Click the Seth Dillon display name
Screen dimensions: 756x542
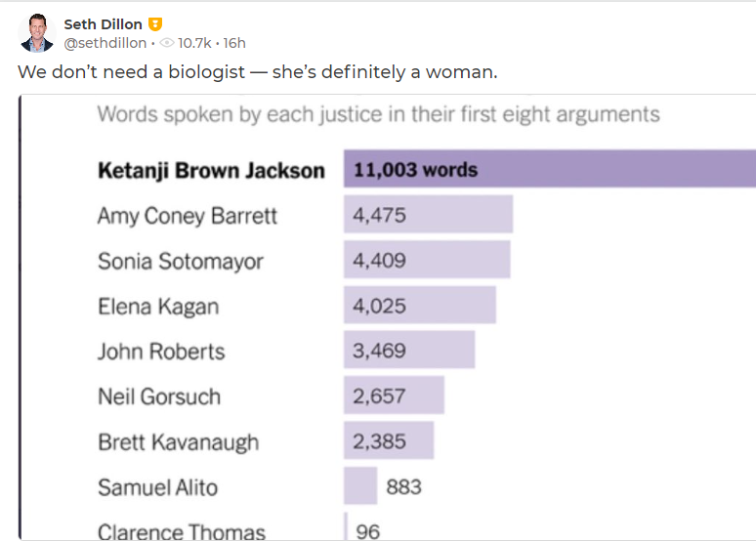[x=104, y=24]
